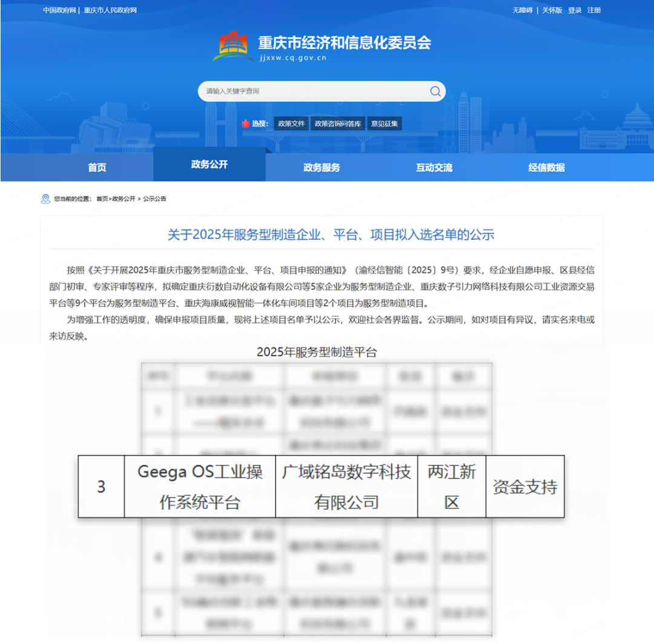Click the search magnifier icon
Viewport: 654px width, 644px height.
(435, 91)
